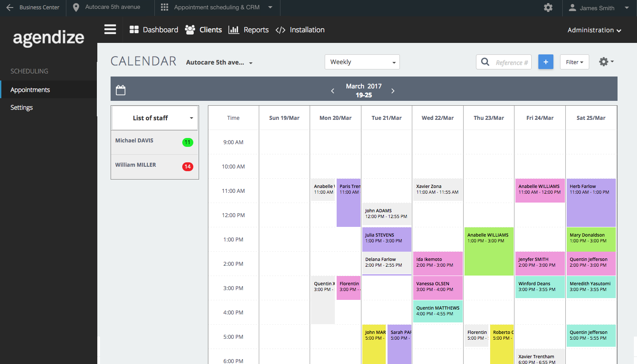This screenshot has width=637, height=364.
Task: Open the Weekly view dropdown
Action: [x=362, y=62]
